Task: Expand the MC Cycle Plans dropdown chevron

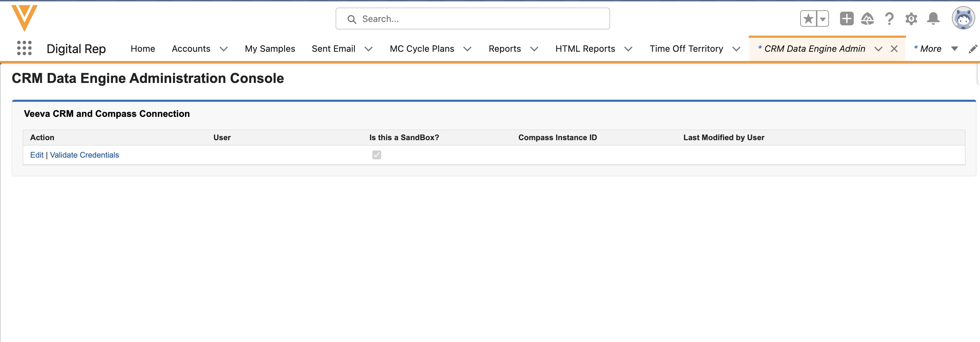Action: pos(467,49)
